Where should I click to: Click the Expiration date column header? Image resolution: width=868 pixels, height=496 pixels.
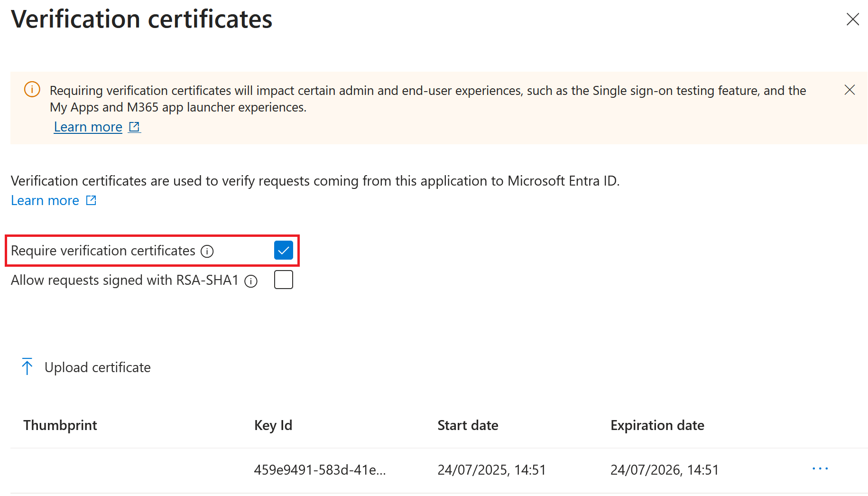point(657,425)
